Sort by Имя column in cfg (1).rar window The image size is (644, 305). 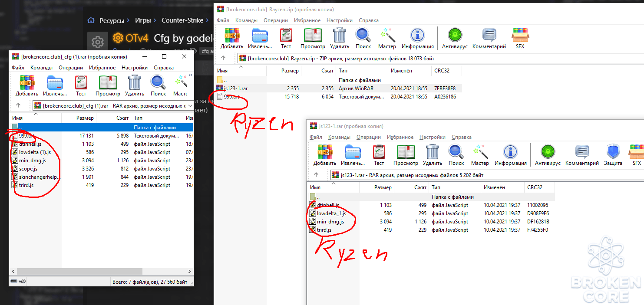click(x=36, y=118)
